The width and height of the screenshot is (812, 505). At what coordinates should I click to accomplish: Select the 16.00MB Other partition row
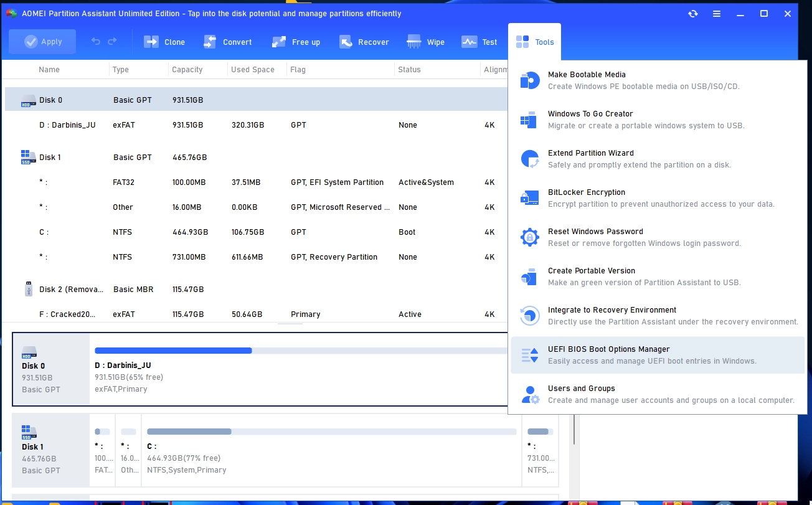tap(257, 207)
